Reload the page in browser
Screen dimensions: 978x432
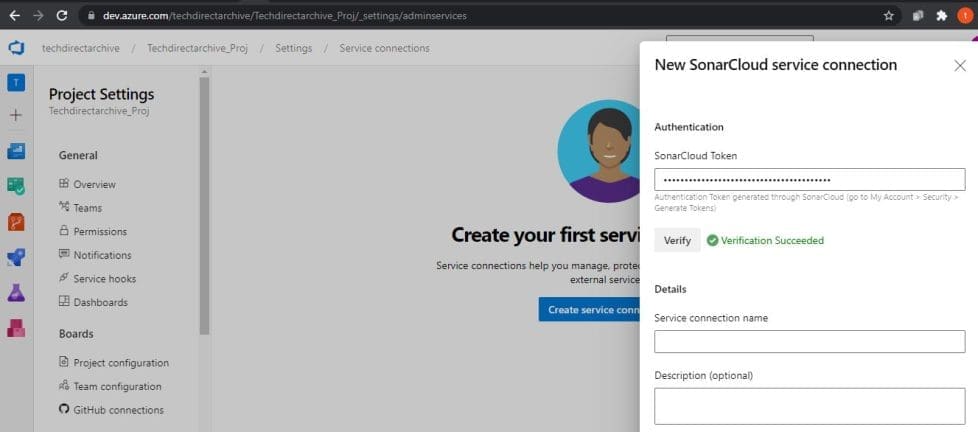coord(62,16)
